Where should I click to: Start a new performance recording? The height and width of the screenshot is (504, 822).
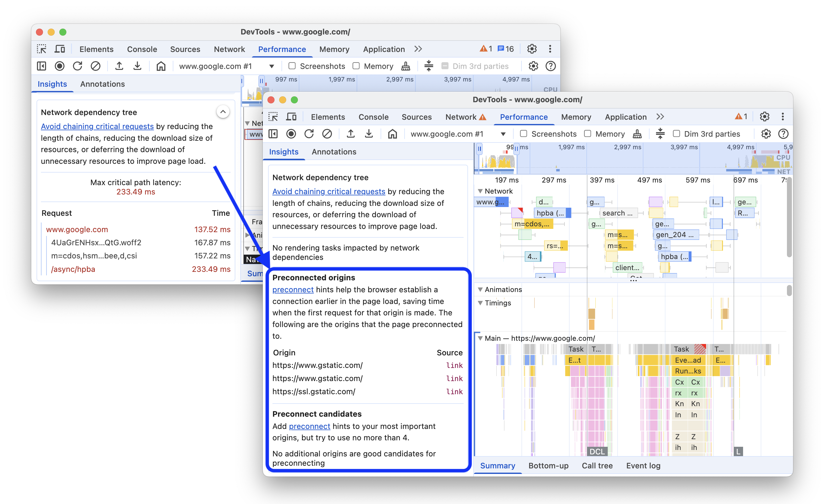291,134
